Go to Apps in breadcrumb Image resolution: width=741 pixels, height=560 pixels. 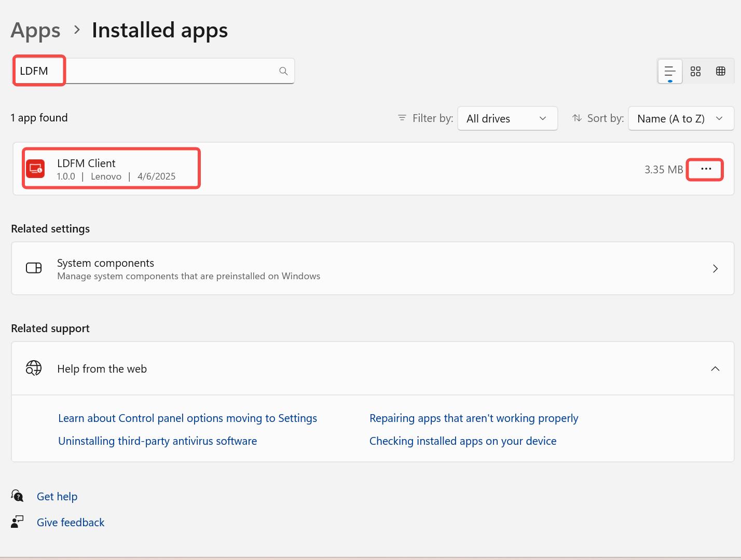(x=35, y=30)
